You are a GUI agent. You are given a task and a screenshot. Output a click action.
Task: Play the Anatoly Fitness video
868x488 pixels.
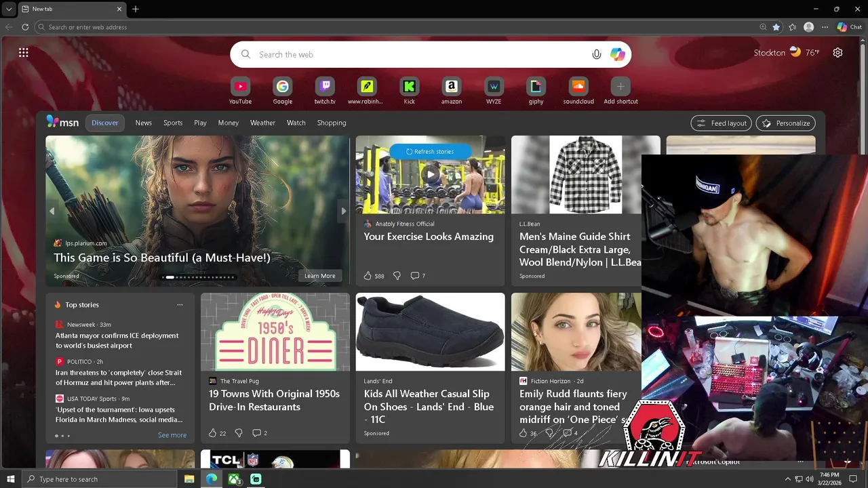430,175
